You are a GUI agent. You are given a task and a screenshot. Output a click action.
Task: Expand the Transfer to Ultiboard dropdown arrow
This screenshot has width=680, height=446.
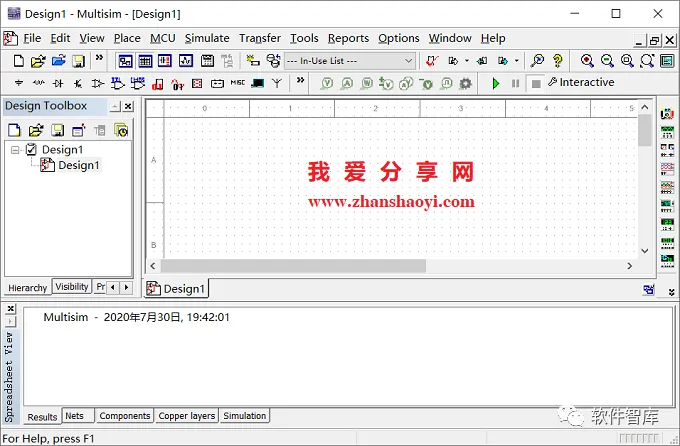pyautogui.click(x=467, y=61)
